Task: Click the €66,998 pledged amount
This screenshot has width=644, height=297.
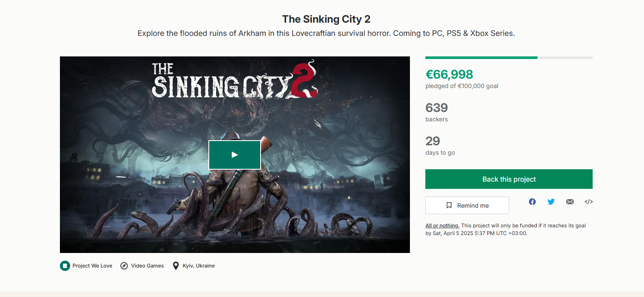Action: tap(449, 74)
